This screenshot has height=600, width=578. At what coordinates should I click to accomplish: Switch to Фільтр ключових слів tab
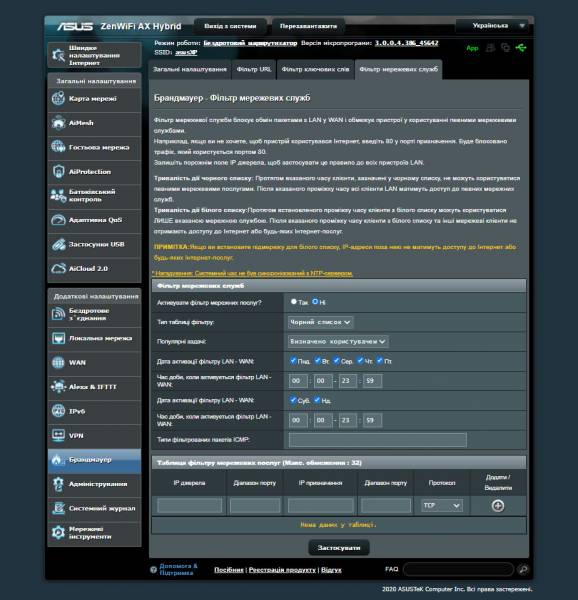tap(315, 69)
